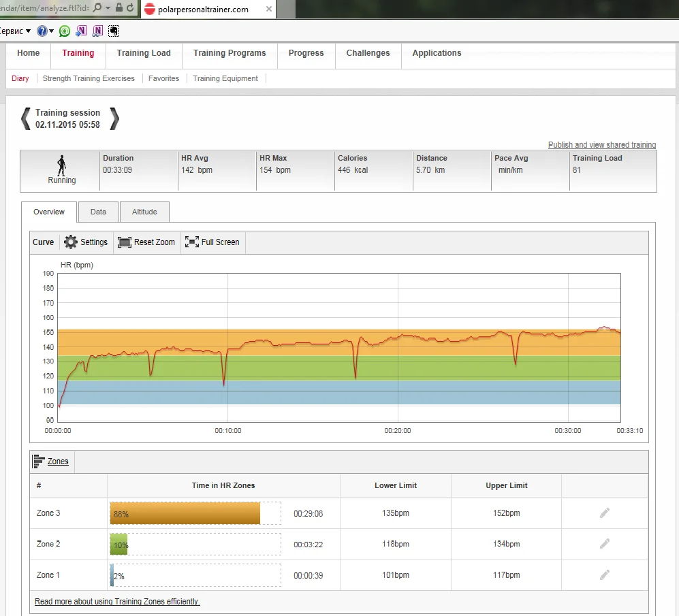679x616 pixels.
Task: Expand the address bar search dropdown
Action: (108, 7)
